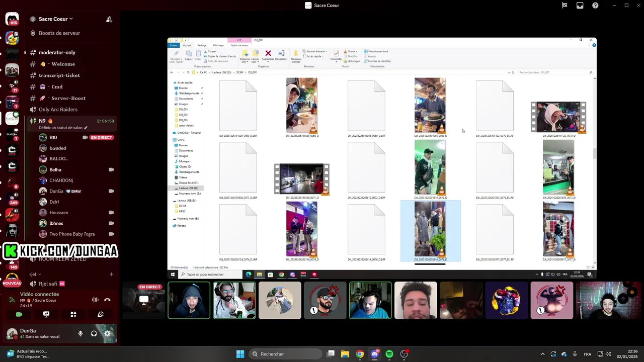Open the server with the 415 badge
The image size is (644, 362).
[12, 20]
